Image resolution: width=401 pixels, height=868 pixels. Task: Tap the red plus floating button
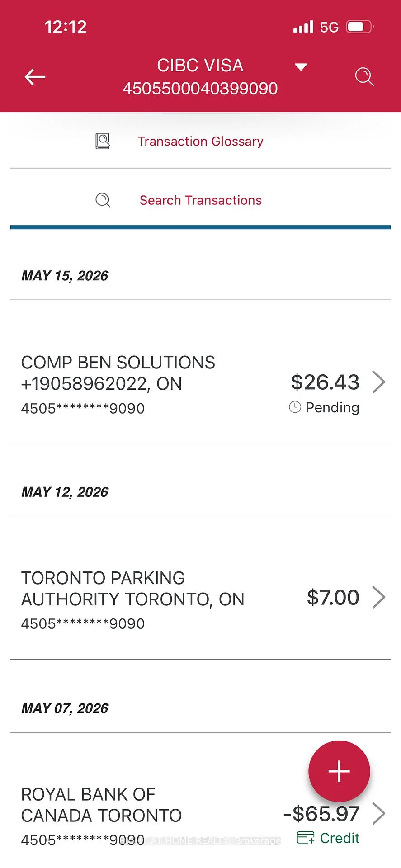pyautogui.click(x=339, y=771)
